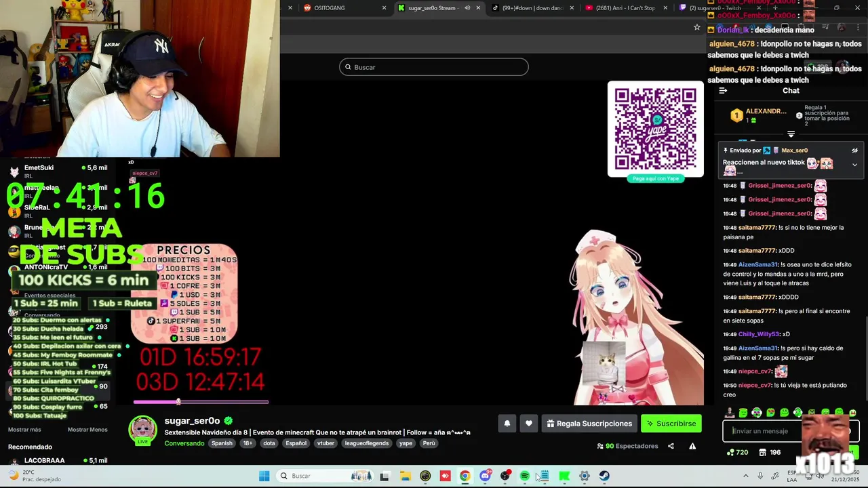This screenshot has width=868, height=488.
Task: Click the bookmark star in address bar
Action: (x=696, y=27)
